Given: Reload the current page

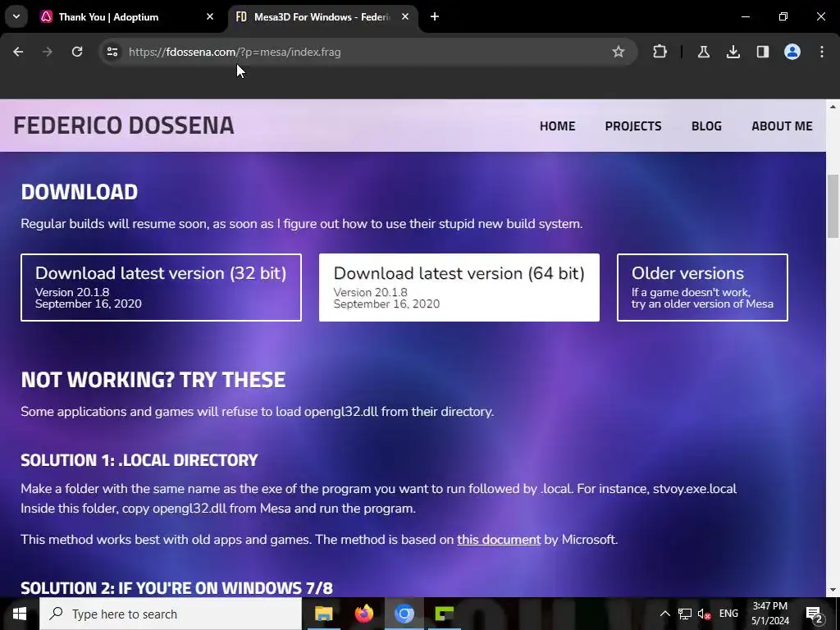Looking at the screenshot, I should click(77, 52).
